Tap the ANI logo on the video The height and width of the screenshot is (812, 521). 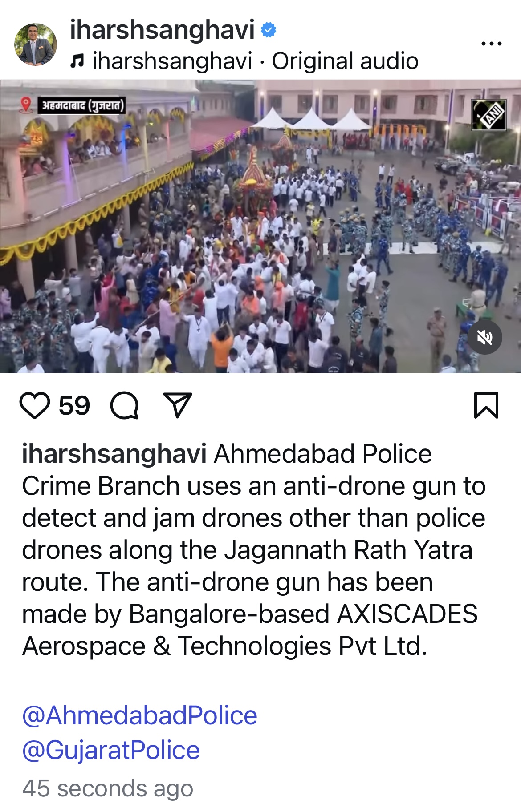pos(489,115)
